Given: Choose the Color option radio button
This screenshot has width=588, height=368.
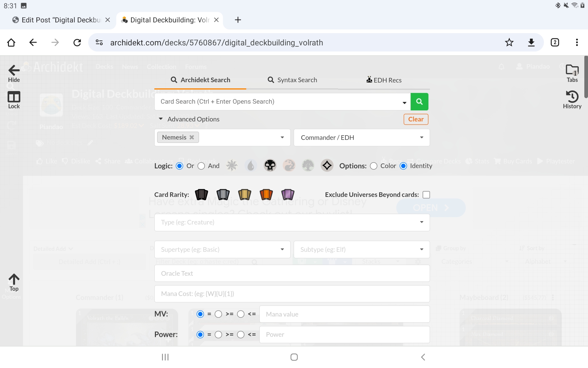Looking at the screenshot, I should click(374, 166).
